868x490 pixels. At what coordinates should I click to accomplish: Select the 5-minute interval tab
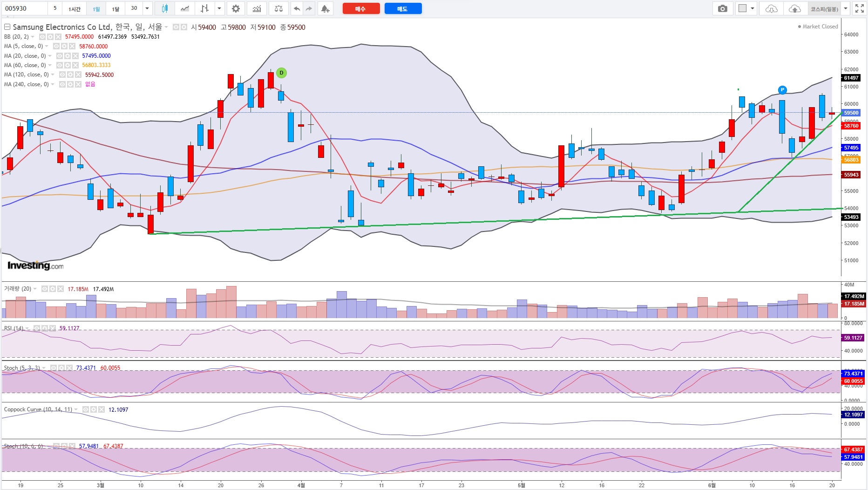[55, 8]
